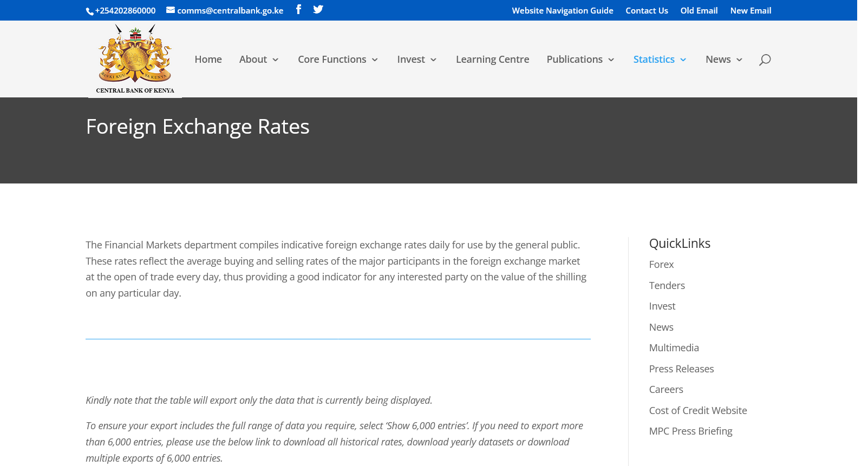
Task: Open Website Navigation Guide link
Action: tap(562, 10)
